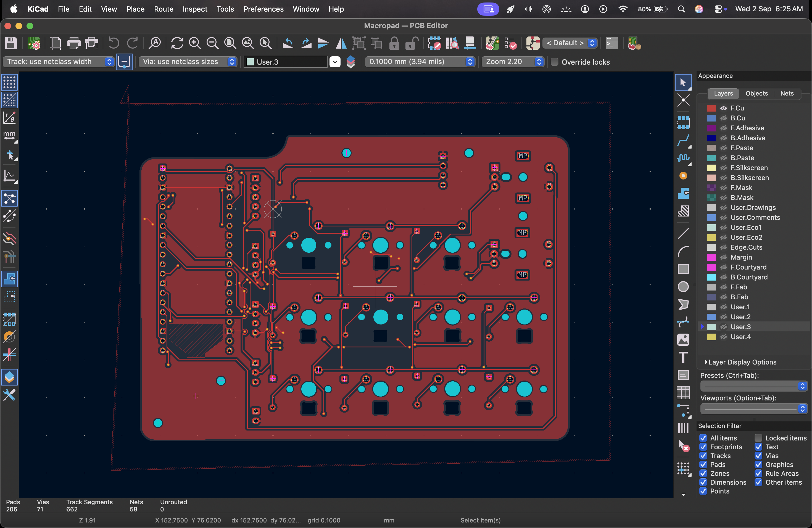Open the Track width dropdown

[58, 62]
